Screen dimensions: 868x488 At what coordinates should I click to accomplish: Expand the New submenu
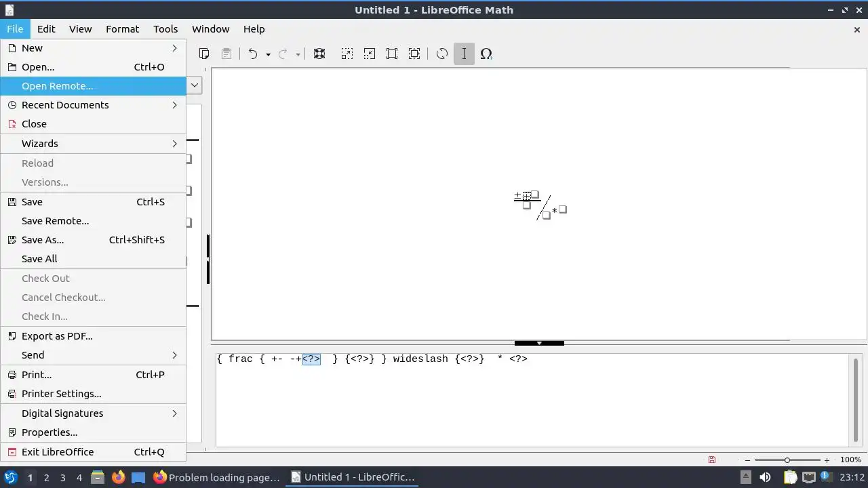(x=93, y=48)
